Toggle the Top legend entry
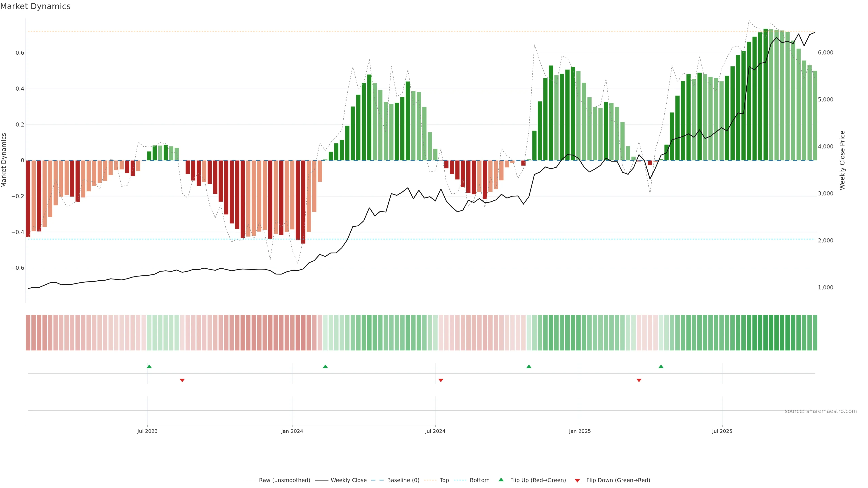Screen dimensions: 868x488 444,480
